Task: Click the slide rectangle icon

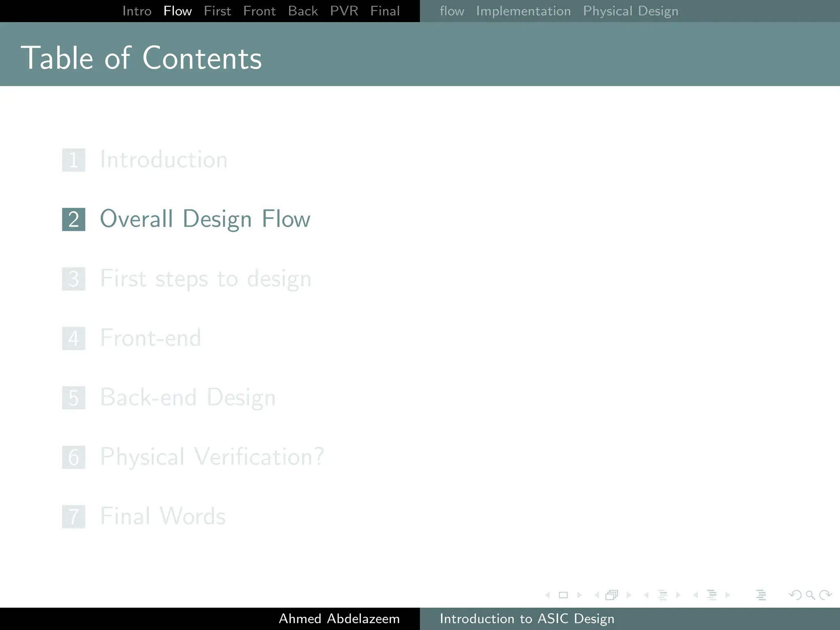Action: [x=564, y=595]
